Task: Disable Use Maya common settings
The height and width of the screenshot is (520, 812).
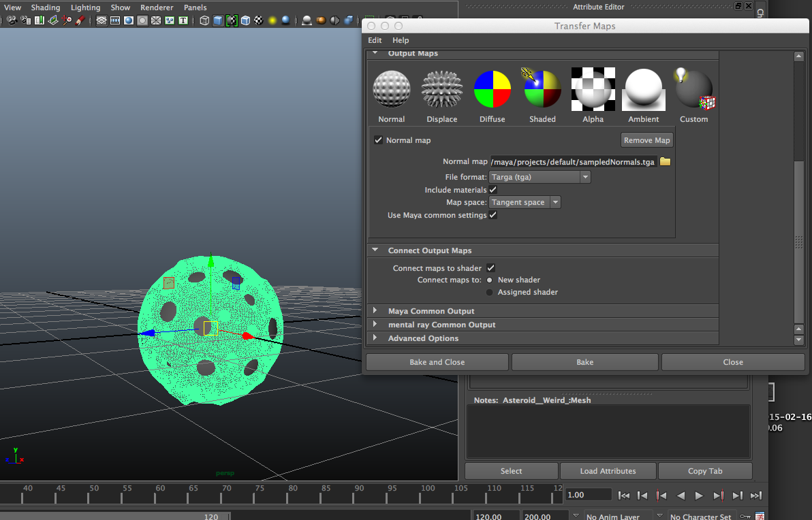Action: tap(493, 214)
